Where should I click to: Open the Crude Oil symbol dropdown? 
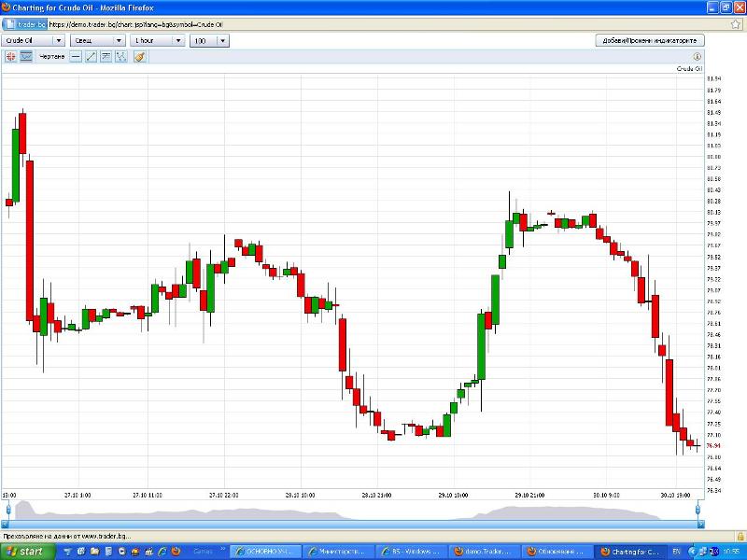[34, 40]
